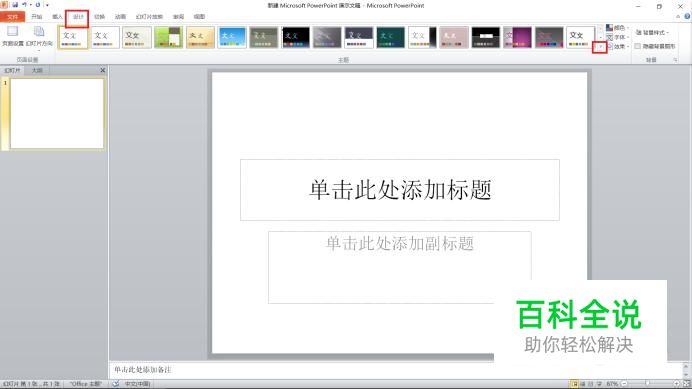Close the slides/outline pane with the X
692x389 pixels.
click(103, 70)
